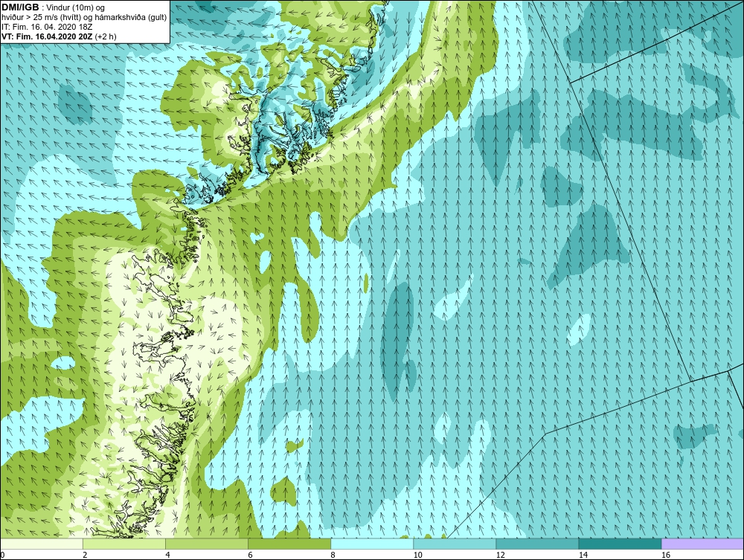Click the '4' label on the color scale

(167, 555)
